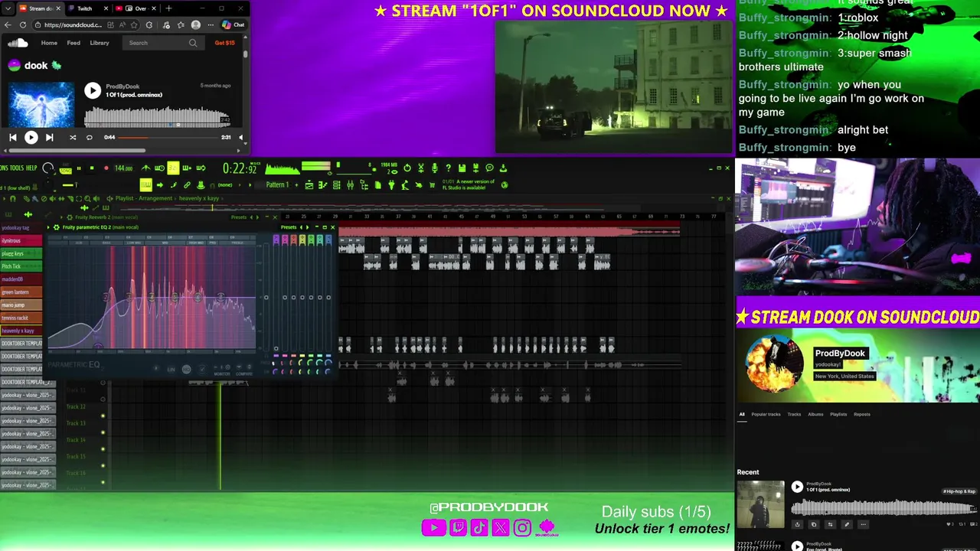Click the playlist zoom magnifier tool
The width and height of the screenshot is (980, 551).
[87, 198]
